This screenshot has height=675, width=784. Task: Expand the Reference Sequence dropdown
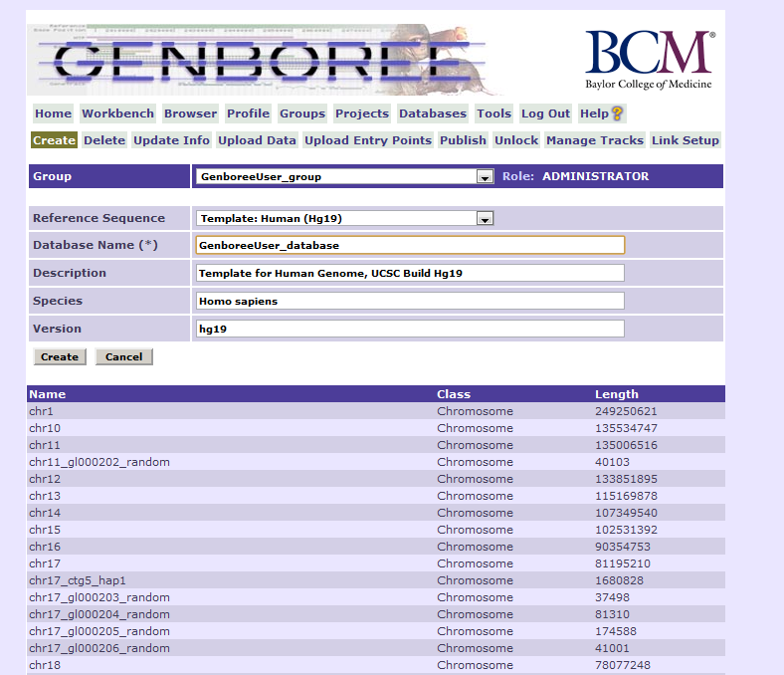click(485, 218)
